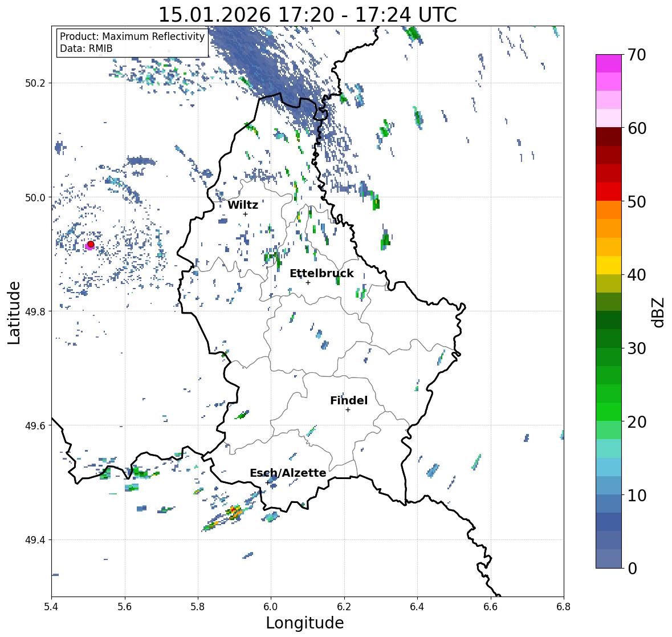This screenshot has width=672, height=637.
Task: Click latitude tick label 49.8
Action: pos(35,311)
